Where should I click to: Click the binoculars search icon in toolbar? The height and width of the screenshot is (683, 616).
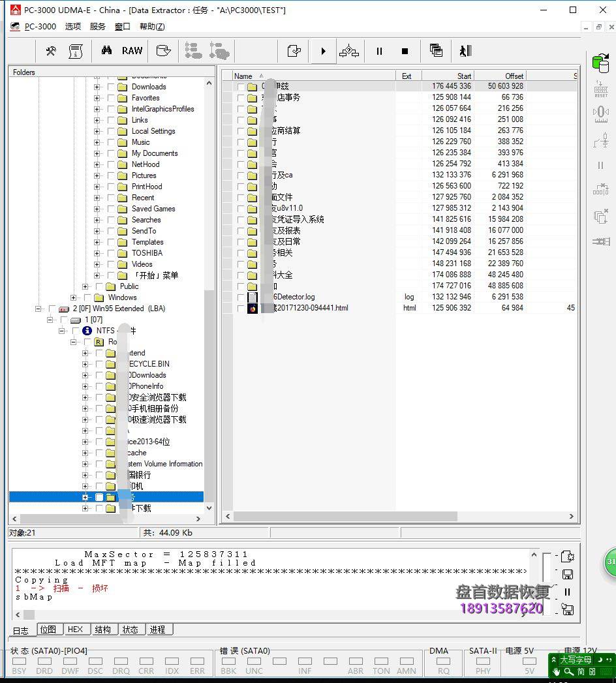(x=106, y=51)
